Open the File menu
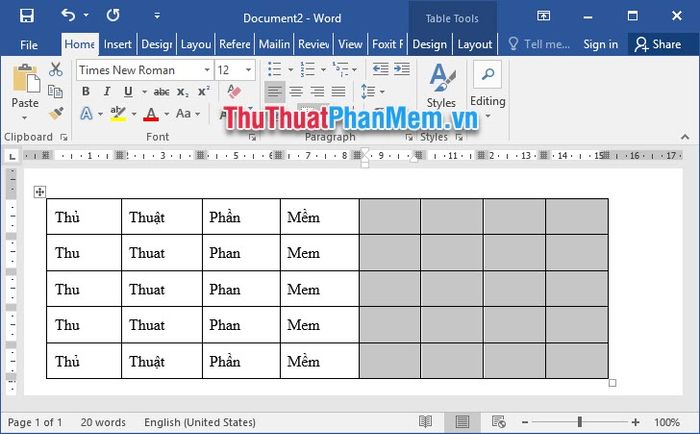 point(29,45)
